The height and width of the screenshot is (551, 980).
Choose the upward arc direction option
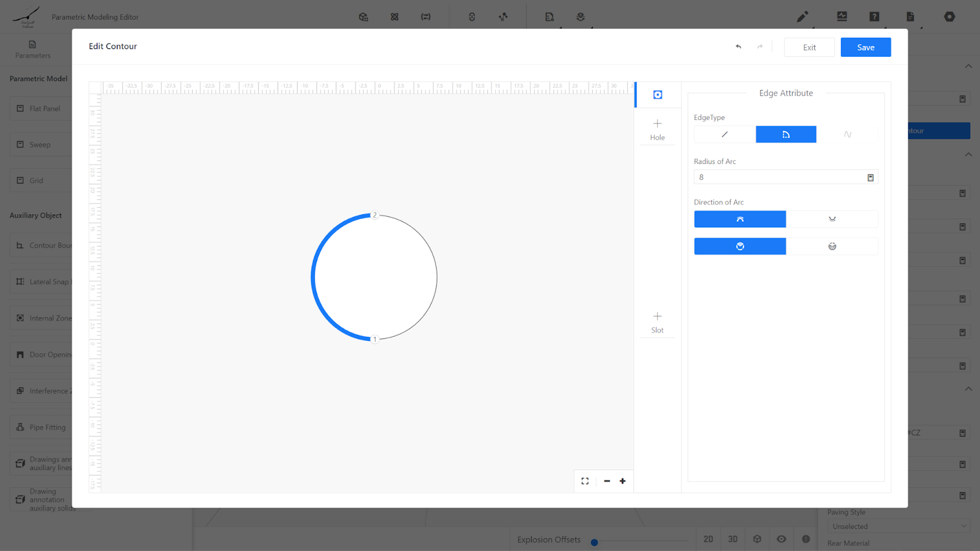click(740, 219)
